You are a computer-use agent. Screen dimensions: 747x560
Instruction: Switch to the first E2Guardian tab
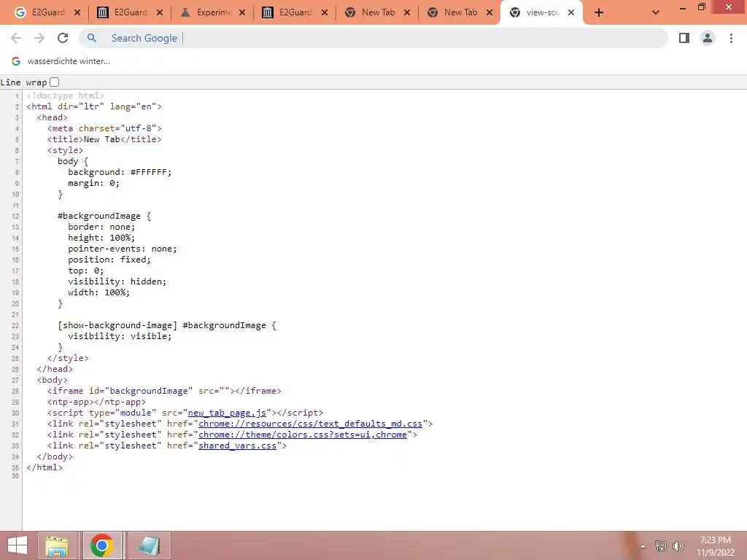point(46,13)
